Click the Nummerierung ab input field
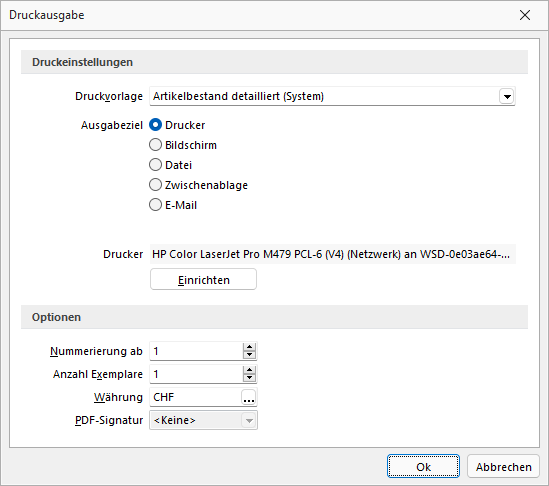The image size is (549, 486). [196, 351]
